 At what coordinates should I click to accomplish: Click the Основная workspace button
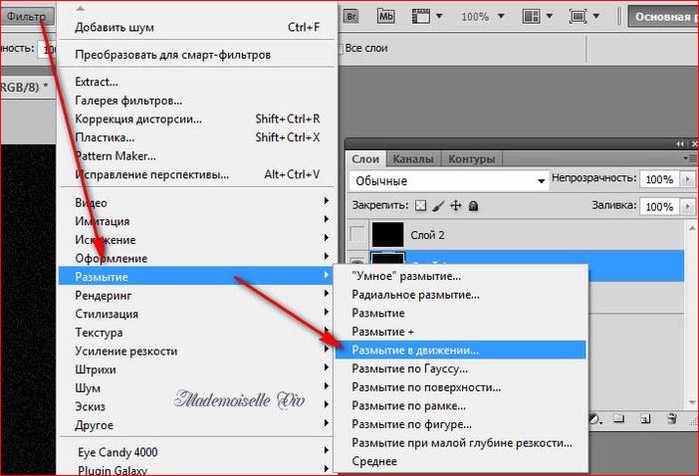point(663,16)
